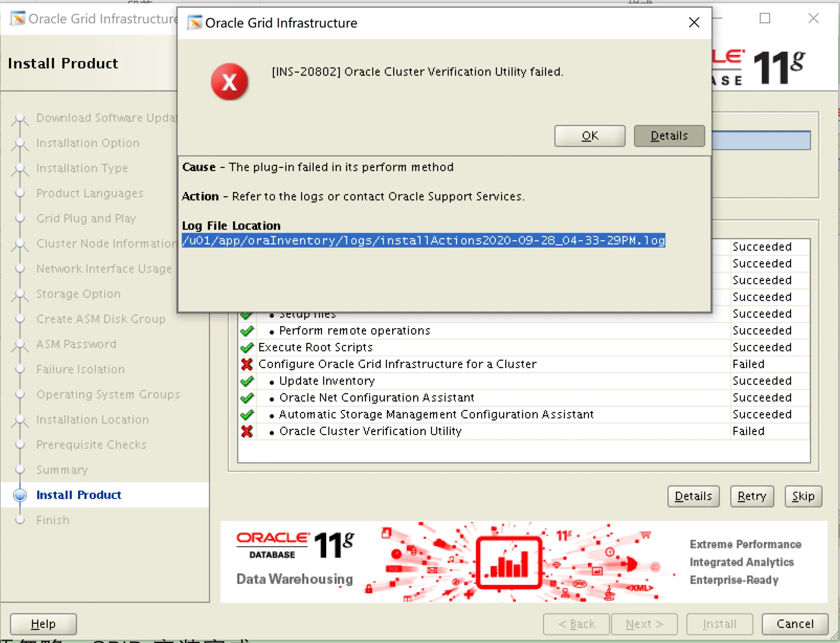Click the red error X icon in dialog
The width and height of the screenshot is (840, 643).
[229, 82]
